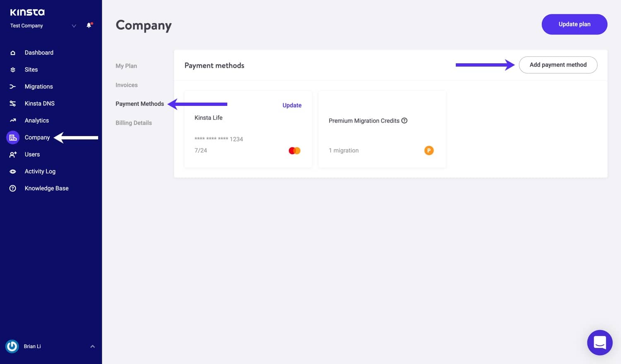Viewport: 621px width, 364px height.
Task: Open Knowledge Base in the sidebar
Action: [46, 188]
